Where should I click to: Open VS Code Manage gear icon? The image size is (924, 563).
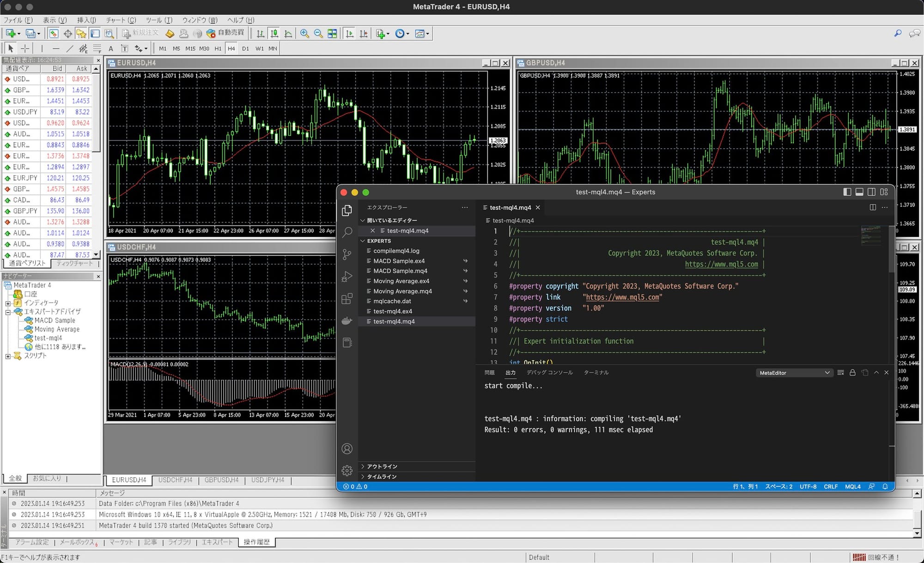click(x=347, y=471)
